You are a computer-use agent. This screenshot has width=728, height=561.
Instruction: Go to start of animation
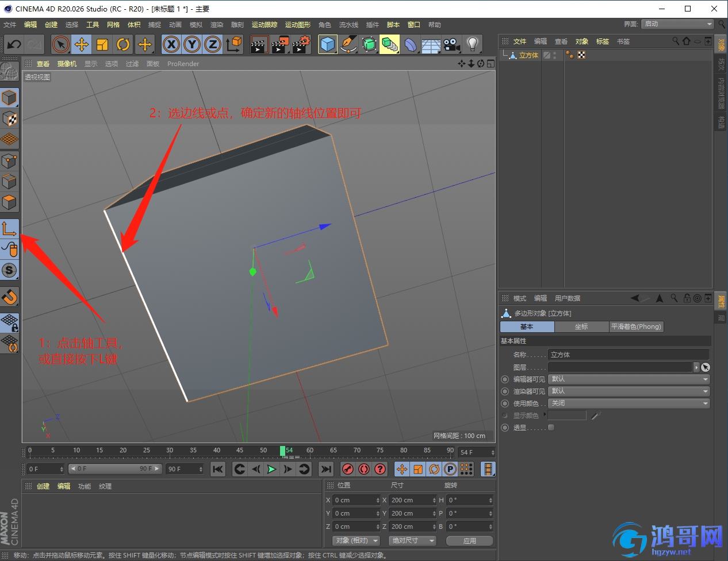(x=218, y=469)
